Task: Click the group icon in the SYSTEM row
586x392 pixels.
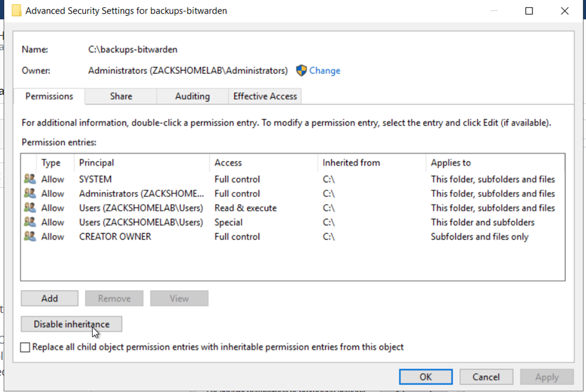Action: pos(30,179)
